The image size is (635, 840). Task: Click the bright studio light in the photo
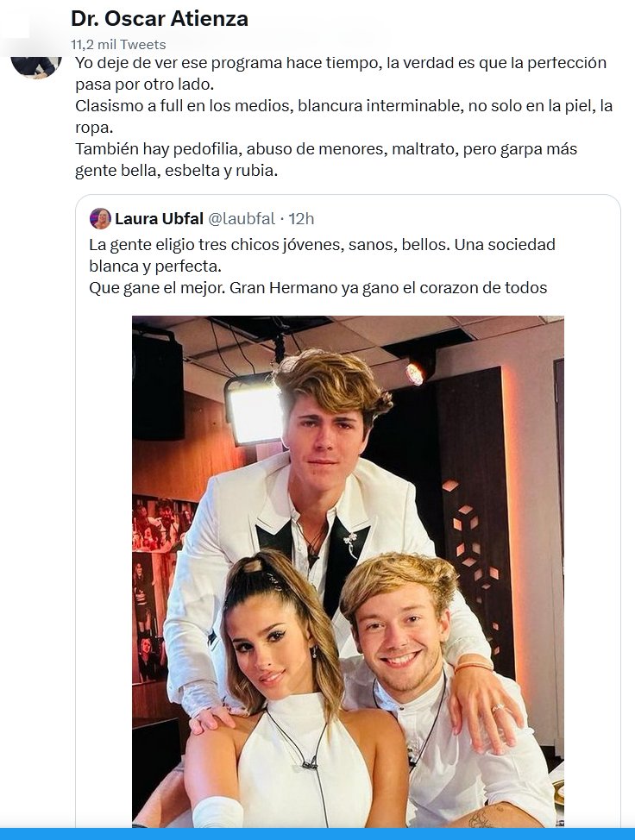point(254,411)
